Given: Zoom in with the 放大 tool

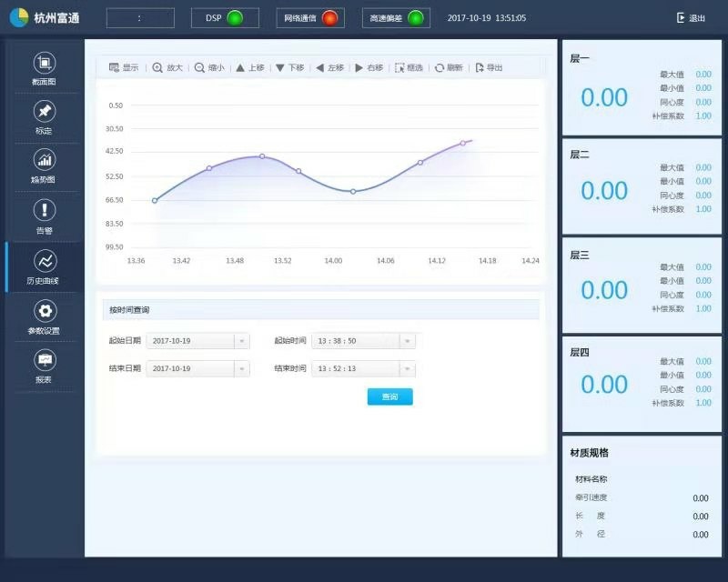Looking at the screenshot, I should coord(167,68).
